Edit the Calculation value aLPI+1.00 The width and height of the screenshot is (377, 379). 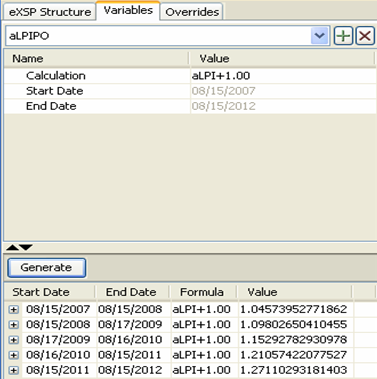tap(283, 76)
